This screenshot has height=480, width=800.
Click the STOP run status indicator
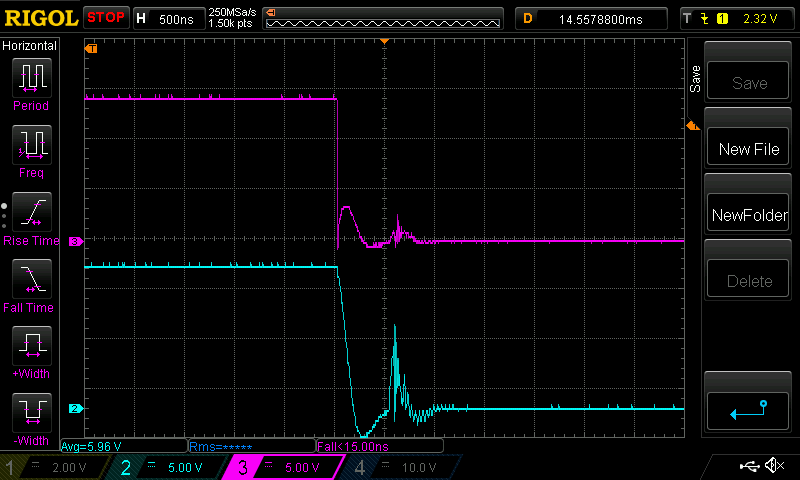[x=106, y=18]
